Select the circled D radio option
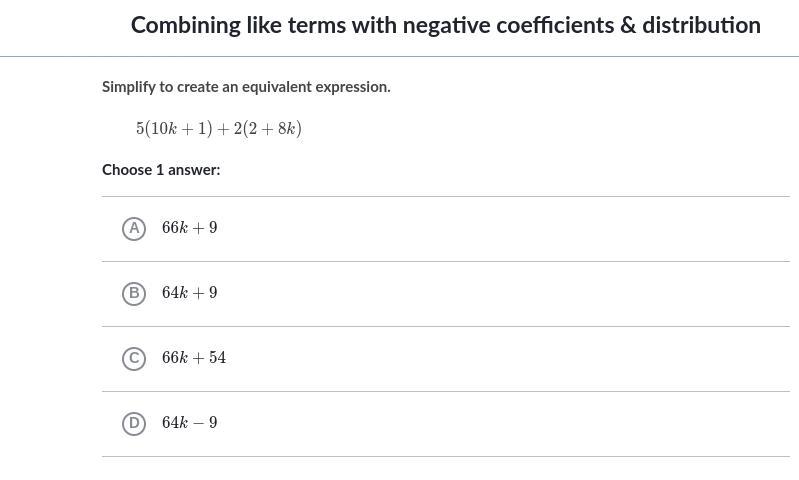Screen dimensions: 799x480 pos(134,423)
